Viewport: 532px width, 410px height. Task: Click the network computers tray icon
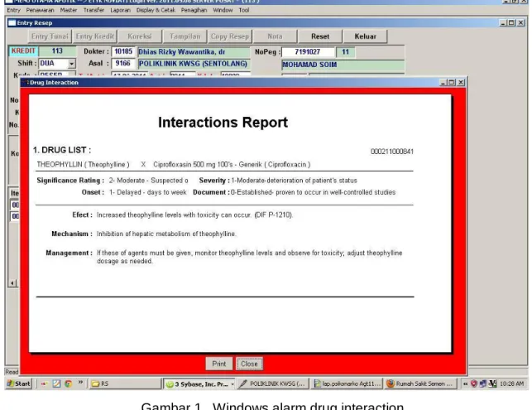click(x=483, y=383)
